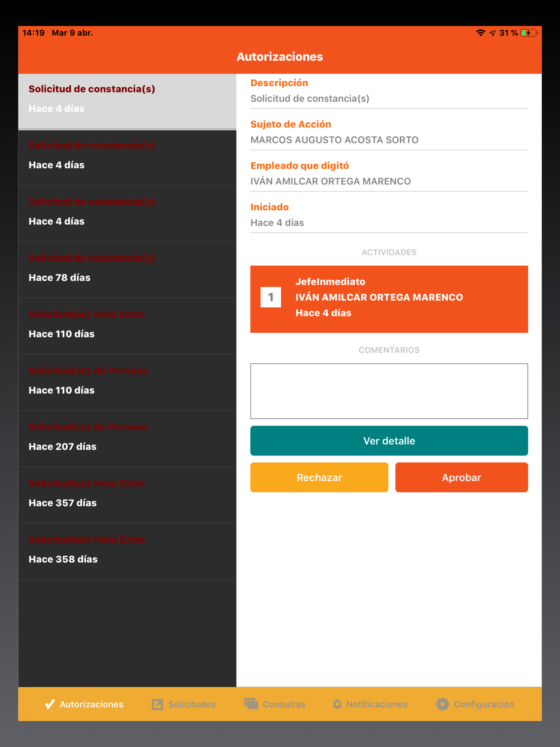Image resolution: width=560 pixels, height=747 pixels.
Task: Switch to the Configuración tab label
Action: 484,704
